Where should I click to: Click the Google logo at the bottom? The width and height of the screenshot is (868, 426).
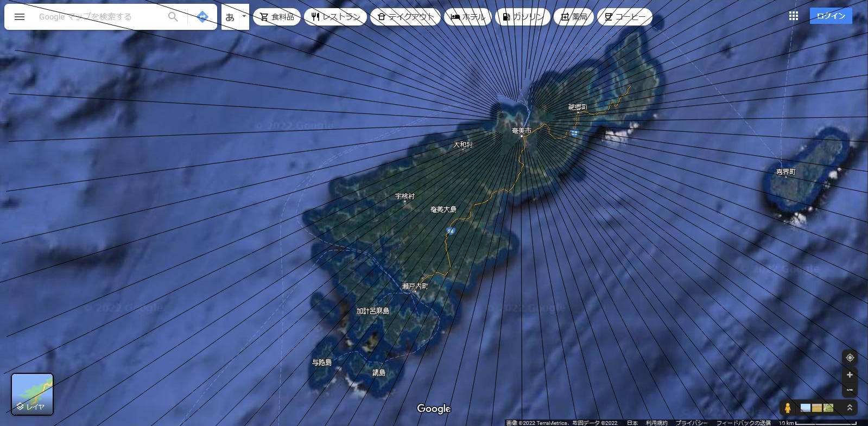(x=434, y=409)
